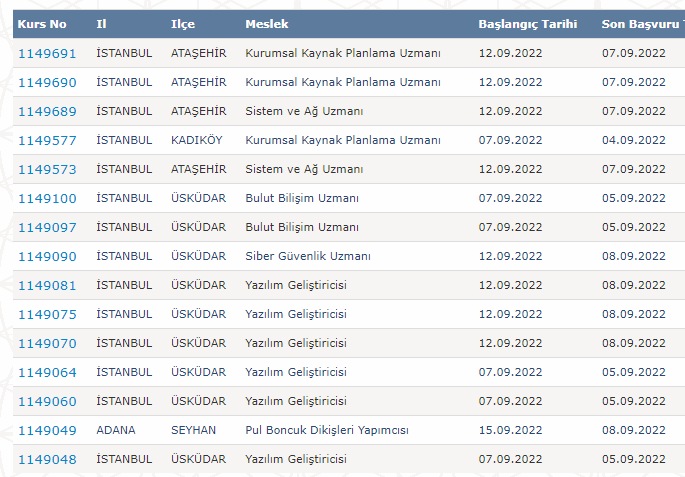This screenshot has width=685, height=477.
Task: Click the Meslek column header
Action: tap(265, 24)
